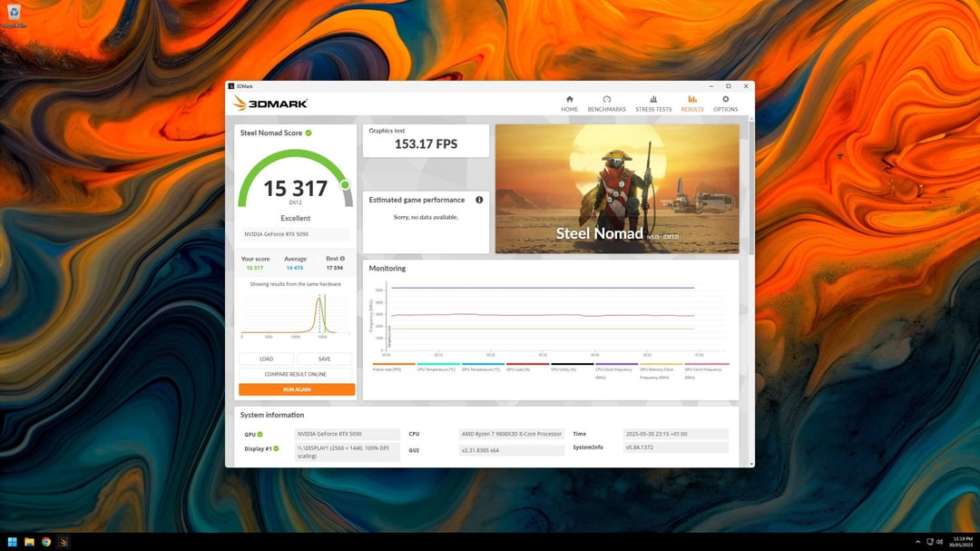
Task: Click Your score value 15 317
Action: point(254,268)
